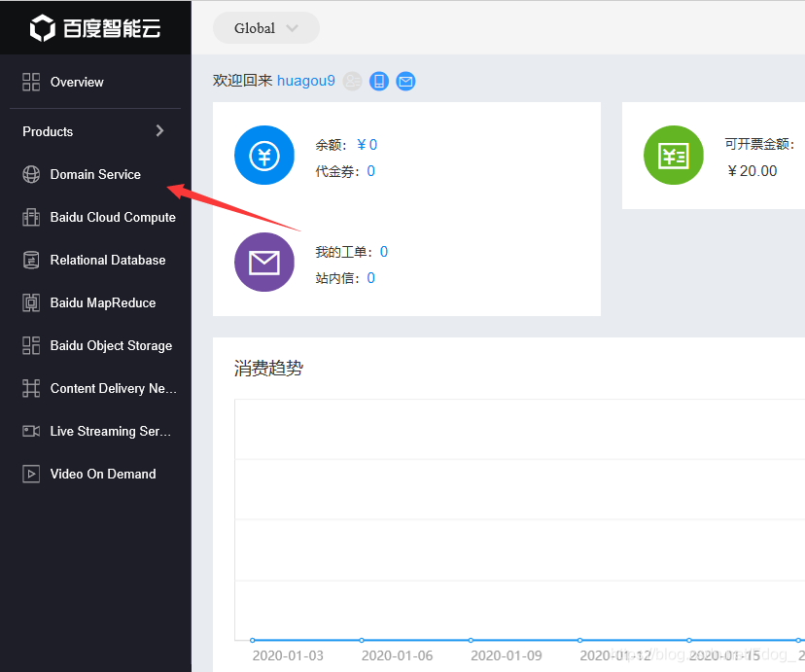Click the Domain Service globe icon
The image size is (805, 672).
tap(31, 174)
